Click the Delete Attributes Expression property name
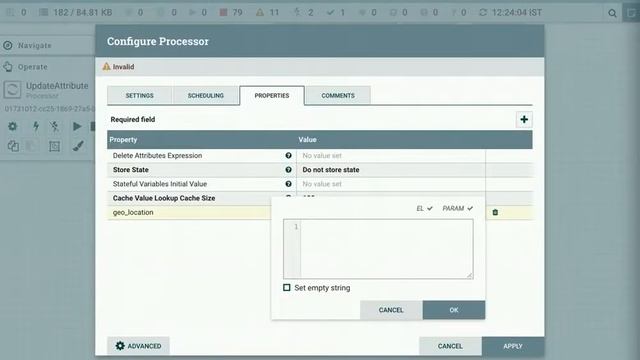The height and width of the screenshot is (360, 640). [x=158, y=156]
